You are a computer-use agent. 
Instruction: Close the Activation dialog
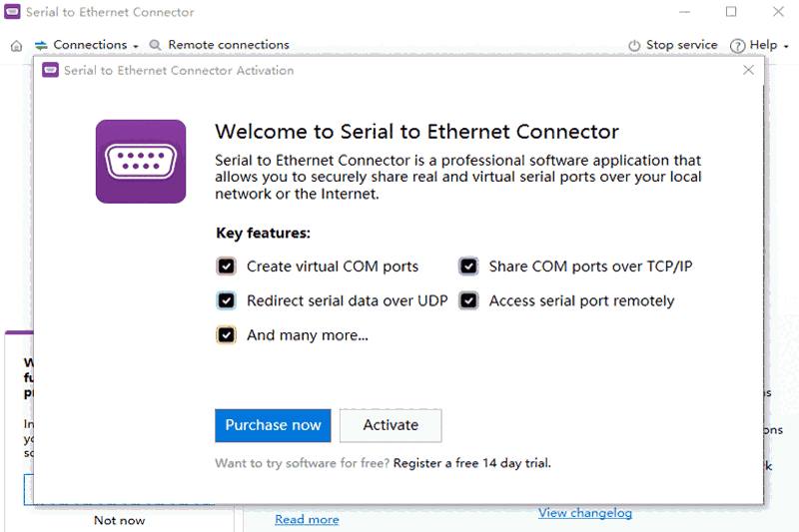(x=749, y=70)
